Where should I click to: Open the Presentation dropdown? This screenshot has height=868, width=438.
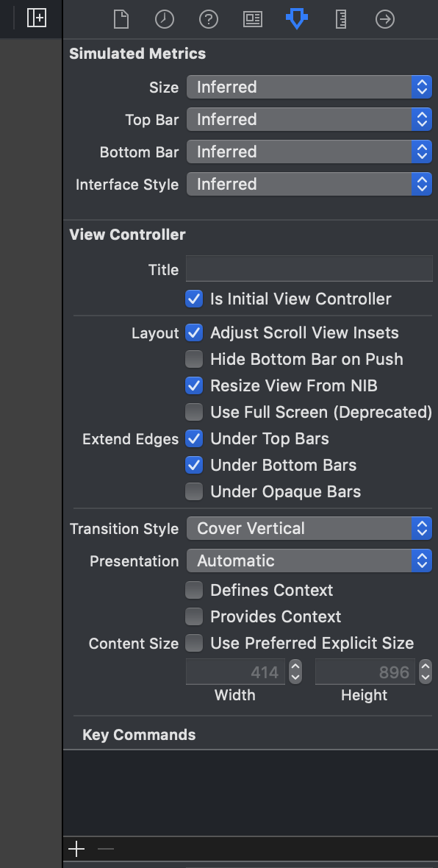[309, 561]
